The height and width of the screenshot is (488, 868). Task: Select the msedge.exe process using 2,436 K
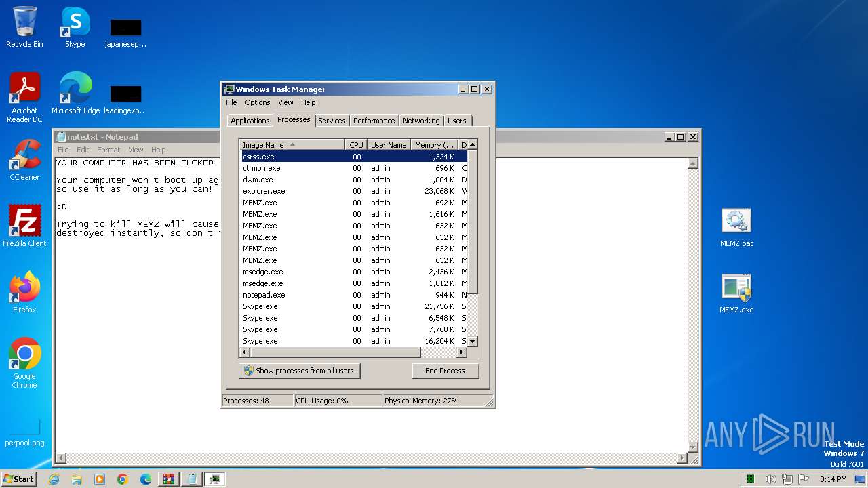pos(354,272)
